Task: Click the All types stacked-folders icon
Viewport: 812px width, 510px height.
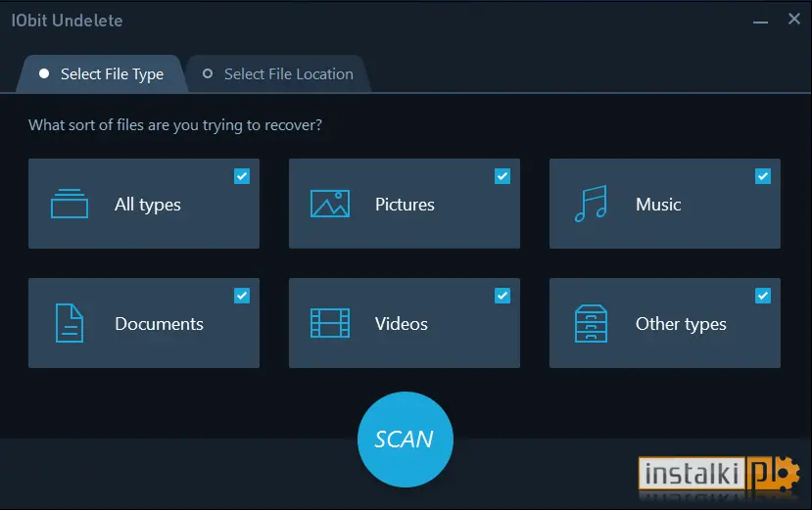Action: point(70,204)
